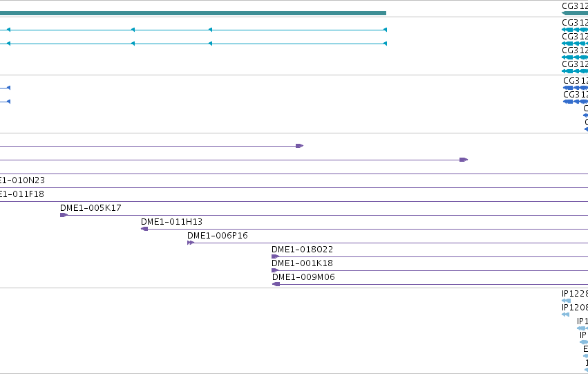
Task: Click arrowhead ending the shorter unlabeled purple line
Action: point(299,146)
